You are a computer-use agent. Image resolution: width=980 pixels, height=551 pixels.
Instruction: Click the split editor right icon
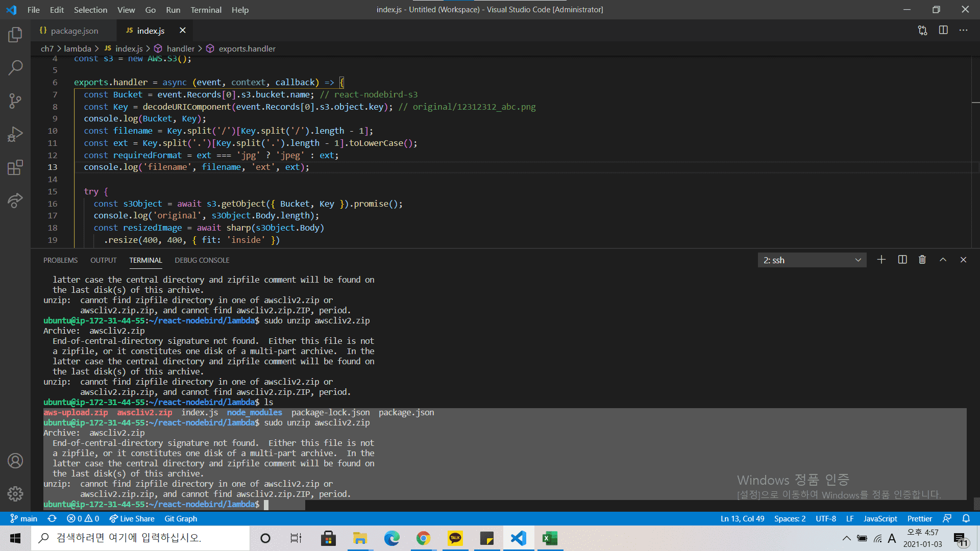pyautogui.click(x=943, y=30)
